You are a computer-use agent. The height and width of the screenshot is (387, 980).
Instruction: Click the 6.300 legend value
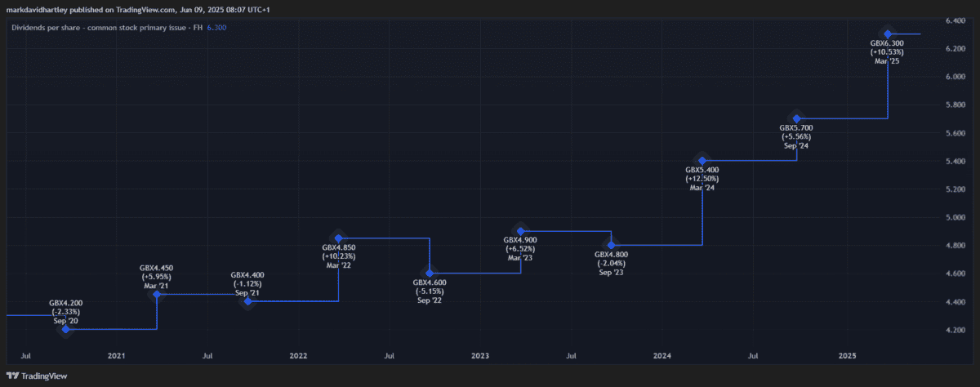pyautogui.click(x=217, y=28)
